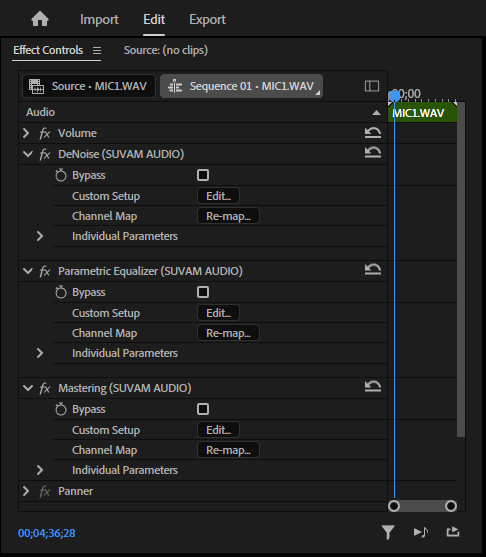Toggle Mastering Bypass animation stopwatch
The image size is (486, 557).
61,409
